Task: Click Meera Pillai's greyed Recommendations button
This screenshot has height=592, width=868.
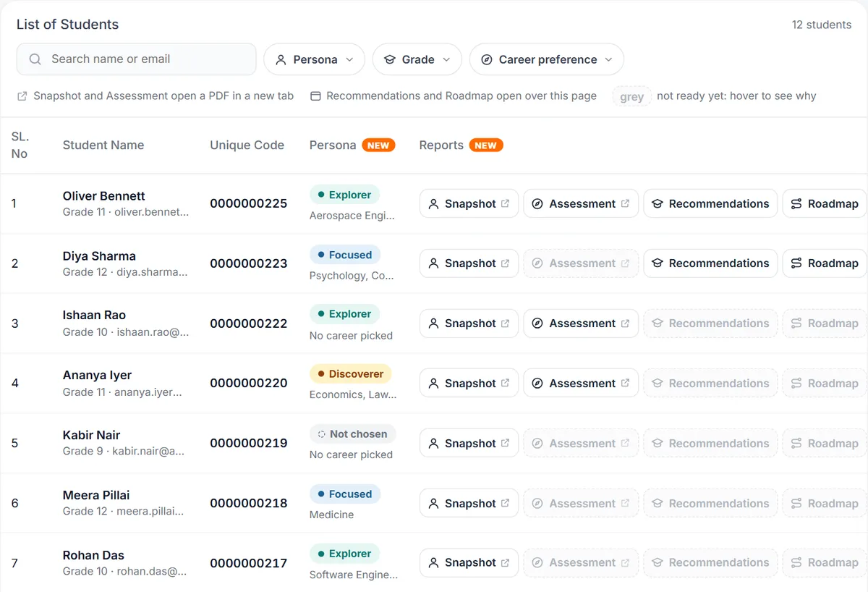Action: (x=710, y=504)
